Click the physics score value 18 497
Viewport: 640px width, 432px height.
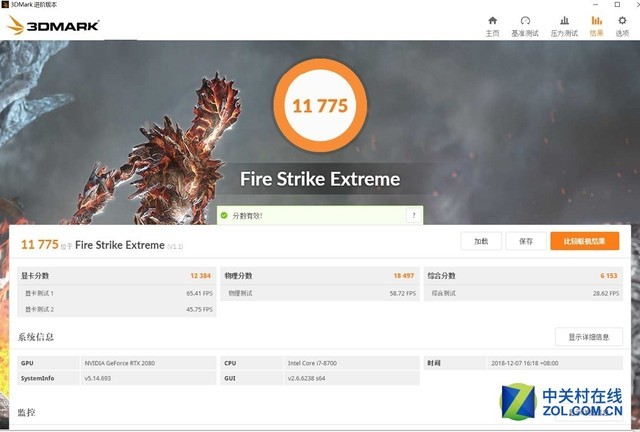tap(404, 276)
